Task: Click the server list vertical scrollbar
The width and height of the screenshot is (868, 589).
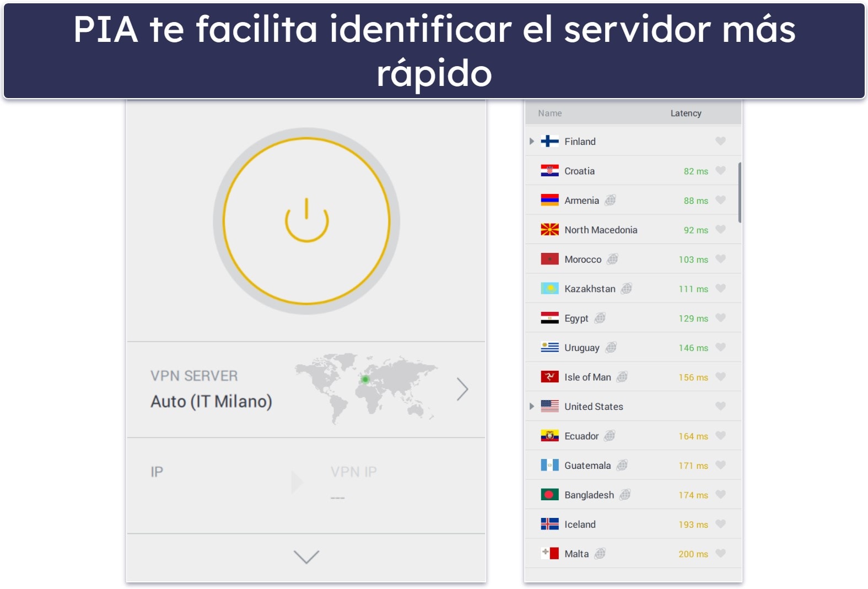Action: click(x=740, y=193)
